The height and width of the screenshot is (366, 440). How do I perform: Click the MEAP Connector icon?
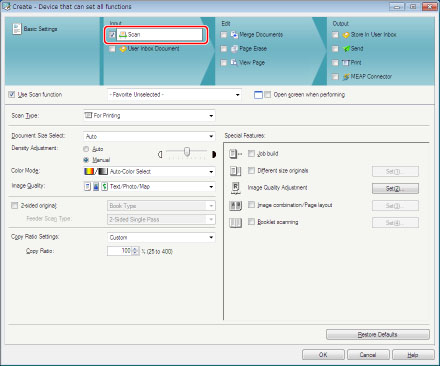[x=346, y=77]
